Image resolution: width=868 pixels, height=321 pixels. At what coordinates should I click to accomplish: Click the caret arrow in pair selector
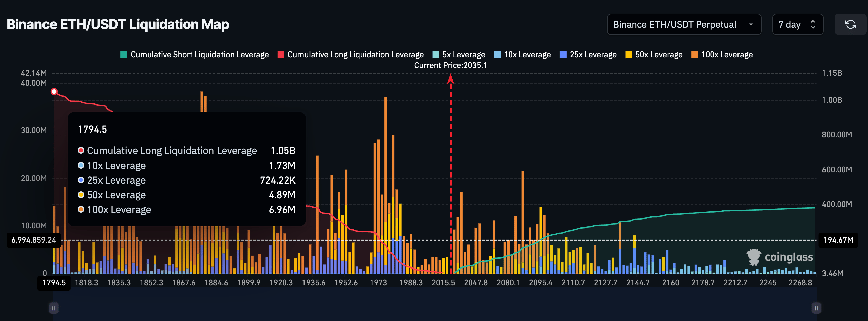751,25
